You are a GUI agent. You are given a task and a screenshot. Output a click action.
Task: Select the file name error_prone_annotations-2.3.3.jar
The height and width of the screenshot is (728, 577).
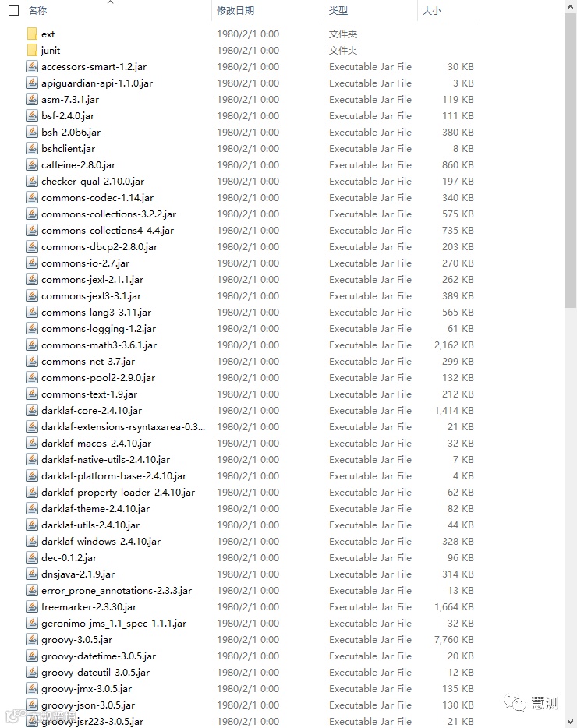pos(117,591)
